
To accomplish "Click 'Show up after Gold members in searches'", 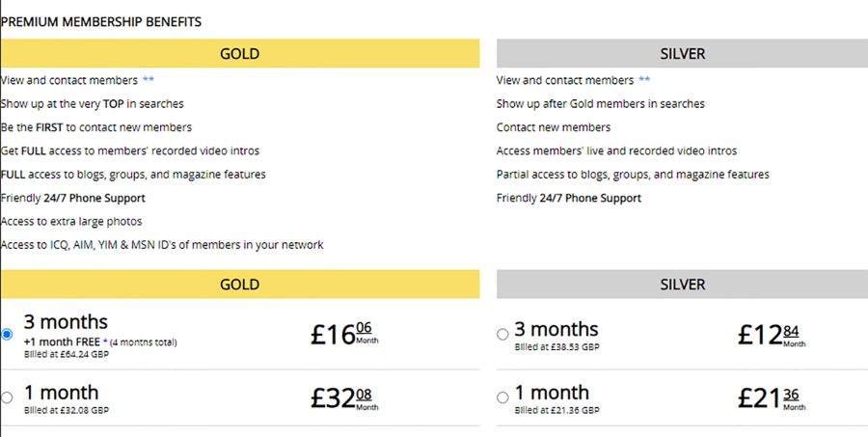I will point(601,104).
